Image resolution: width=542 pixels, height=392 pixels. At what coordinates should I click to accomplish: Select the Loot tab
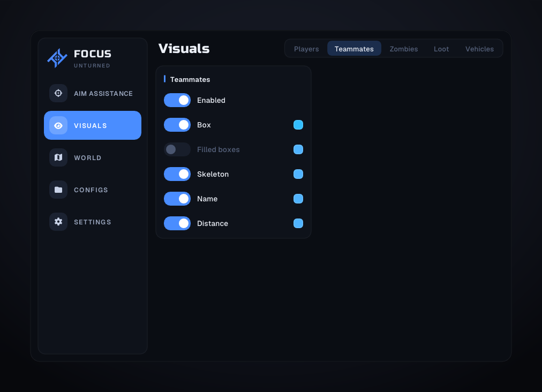click(x=441, y=49)
